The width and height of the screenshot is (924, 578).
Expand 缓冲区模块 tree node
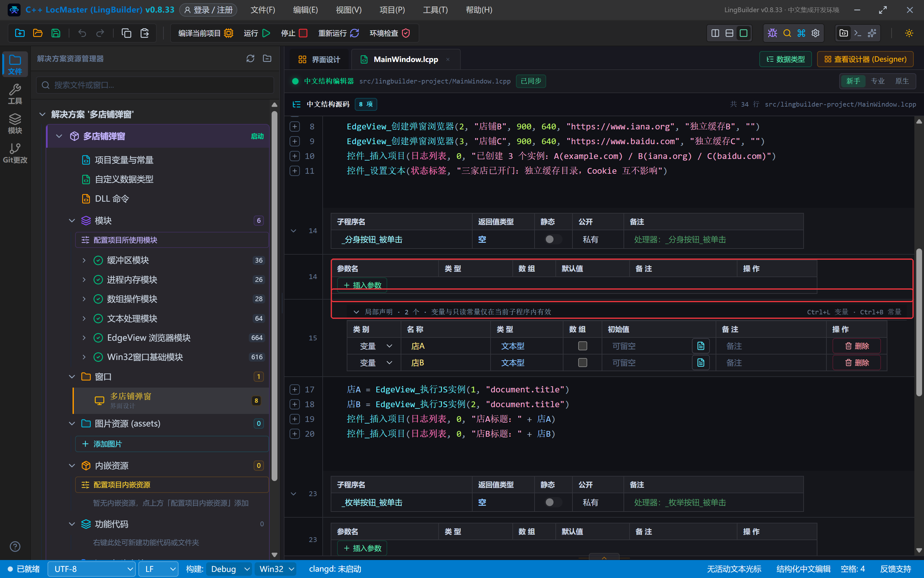[84, 260]
